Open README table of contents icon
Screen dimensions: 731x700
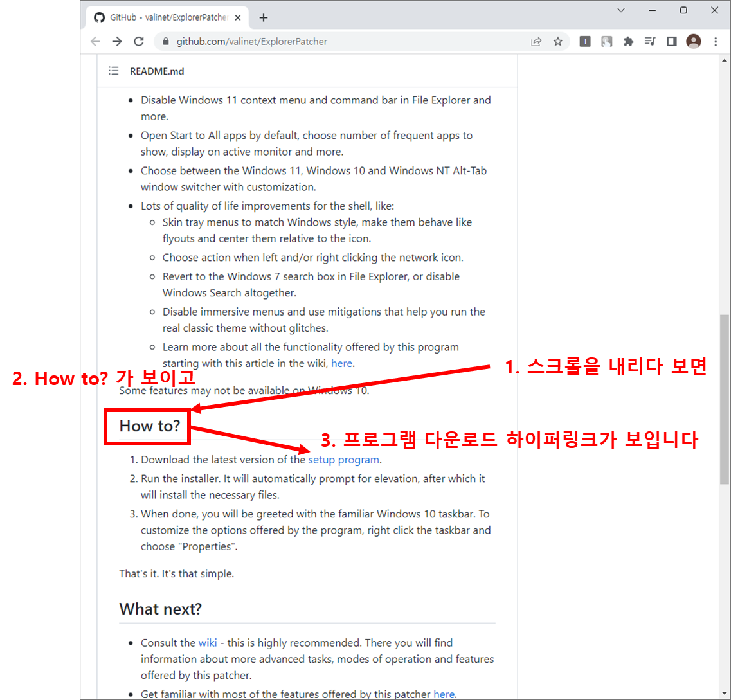[x=113, y=71]
